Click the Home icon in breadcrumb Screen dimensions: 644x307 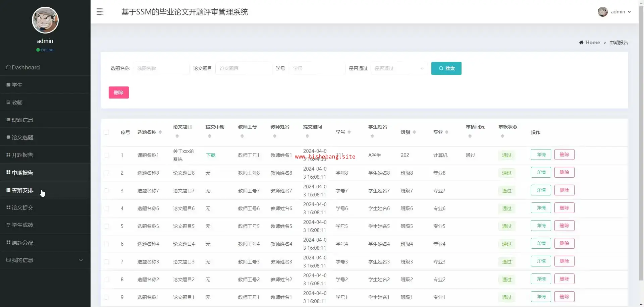click(581, 43)
